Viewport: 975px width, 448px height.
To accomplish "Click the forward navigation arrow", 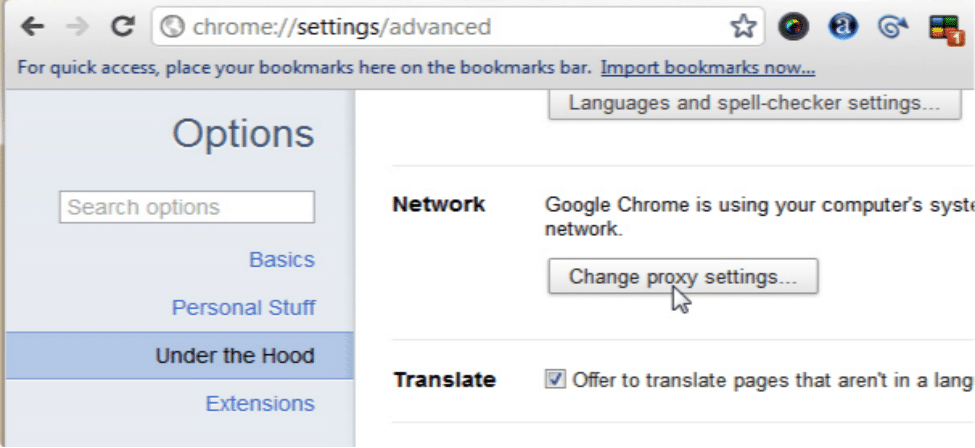I will (77, 26).
